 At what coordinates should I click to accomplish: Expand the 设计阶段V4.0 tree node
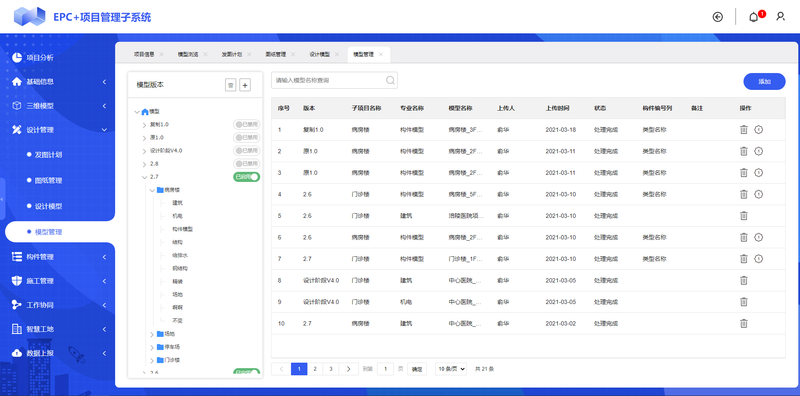(144, 151)
